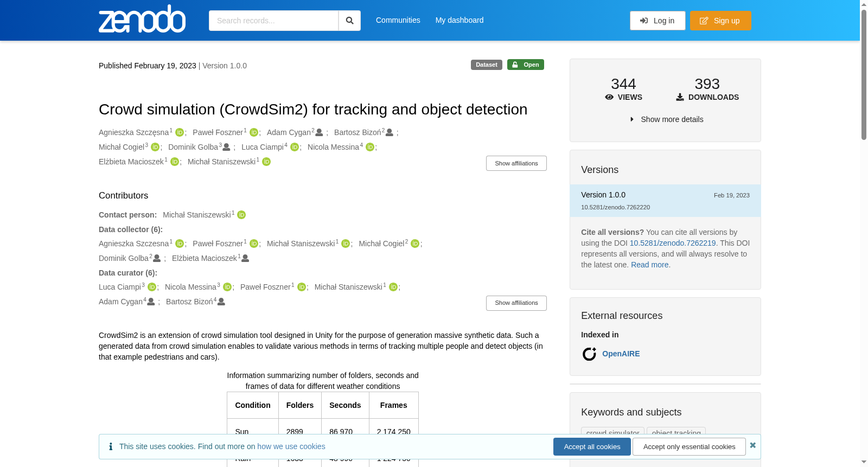Open contact person Michał Staniszewski's ORCID icon
Image resolution: width=868 pixels, height=467 pixels.
tap(241, 215)
